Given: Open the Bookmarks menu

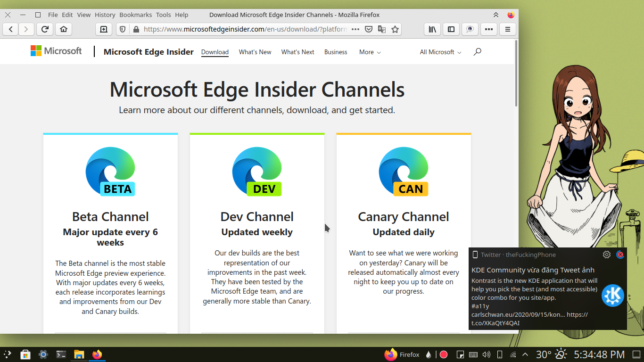Looking at the screenshot, I should click(x=135, y=15).
